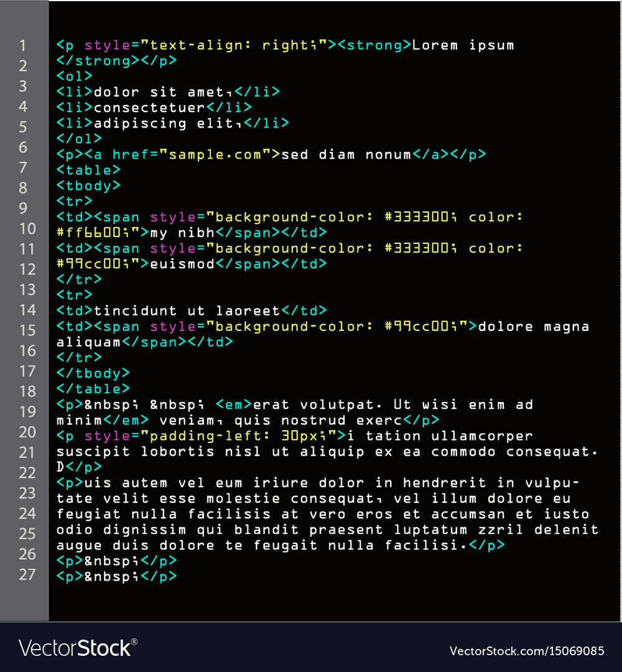Click "veniam, quis nostrud exerc" text

[x=281, y=421]
